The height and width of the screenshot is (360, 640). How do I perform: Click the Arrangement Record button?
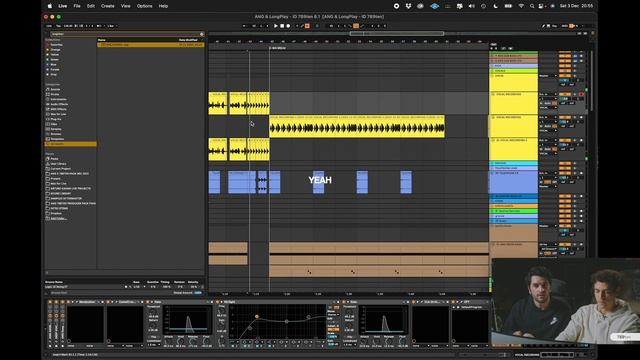pos(288,26)
